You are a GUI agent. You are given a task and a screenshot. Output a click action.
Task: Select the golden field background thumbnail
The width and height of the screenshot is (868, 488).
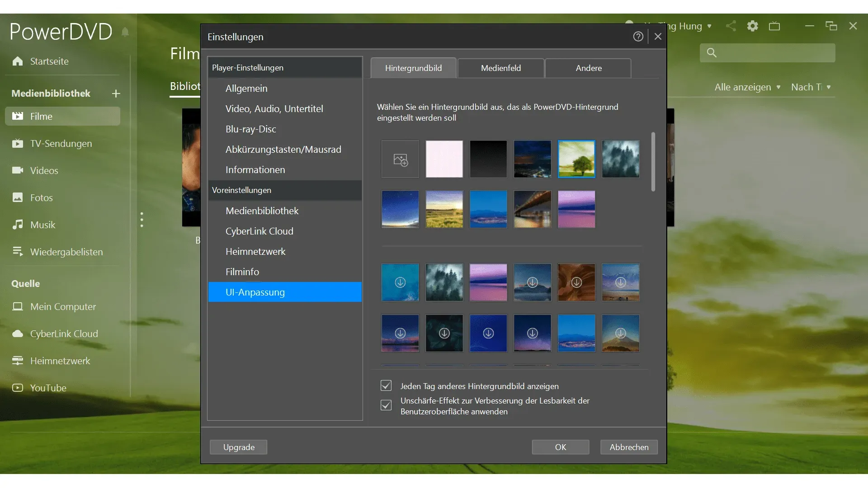coord(444,209)
